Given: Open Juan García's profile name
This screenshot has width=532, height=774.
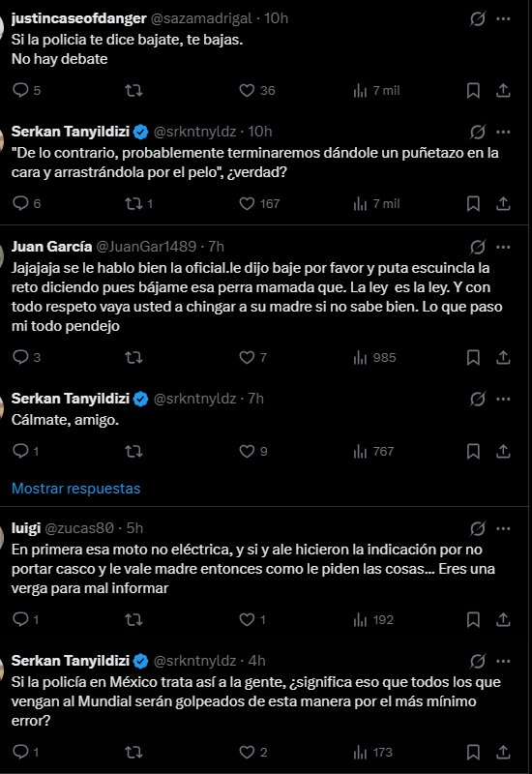Looking at the screenshot, I should (x=52, y=247).
